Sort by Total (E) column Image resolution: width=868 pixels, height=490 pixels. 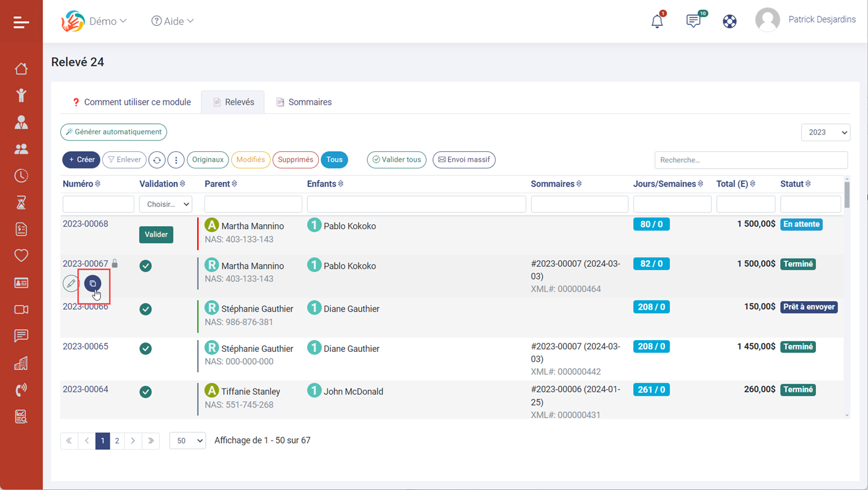coord(735,184)
